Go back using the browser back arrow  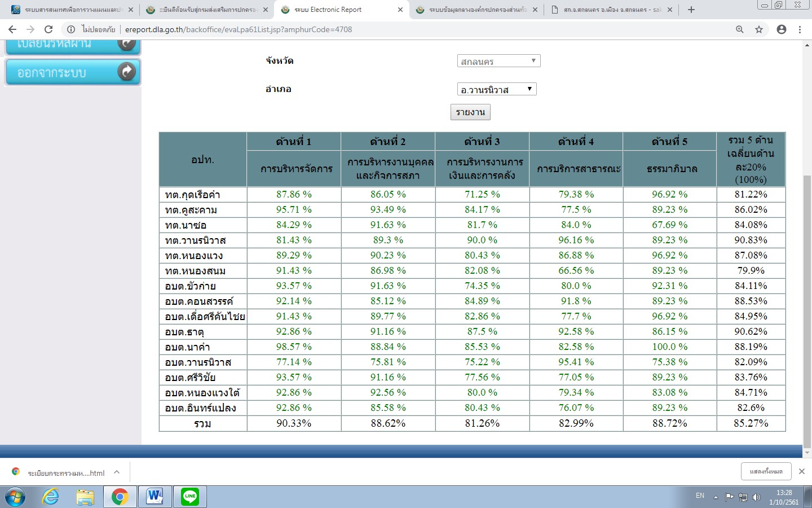click(12, 29)
